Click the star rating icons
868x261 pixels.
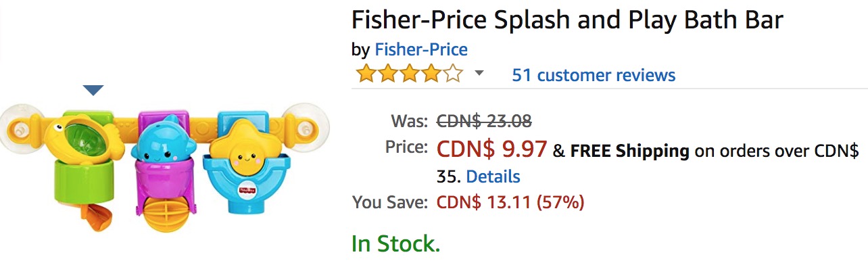pyautogui.click(x=410, y=74)
